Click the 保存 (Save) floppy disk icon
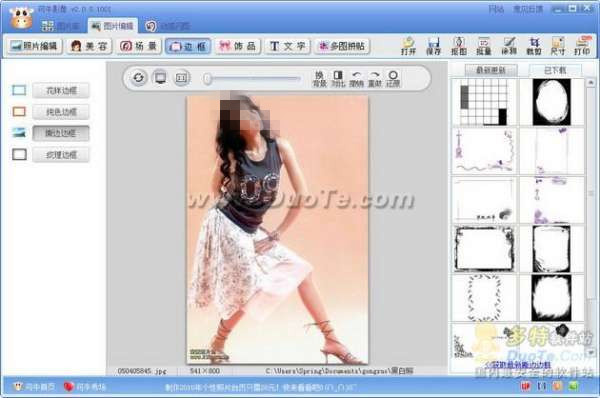 point(434,46)
